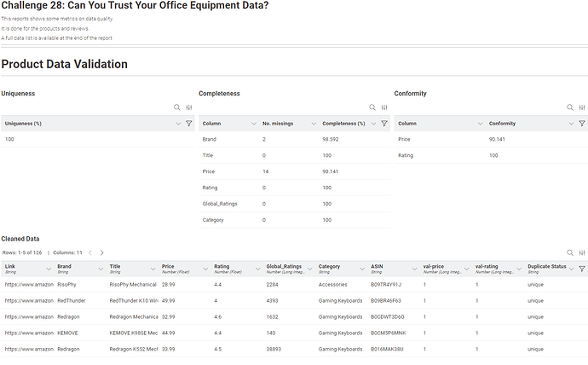
Task: Click search icon above Completeness table
Action: click(372, 108)
